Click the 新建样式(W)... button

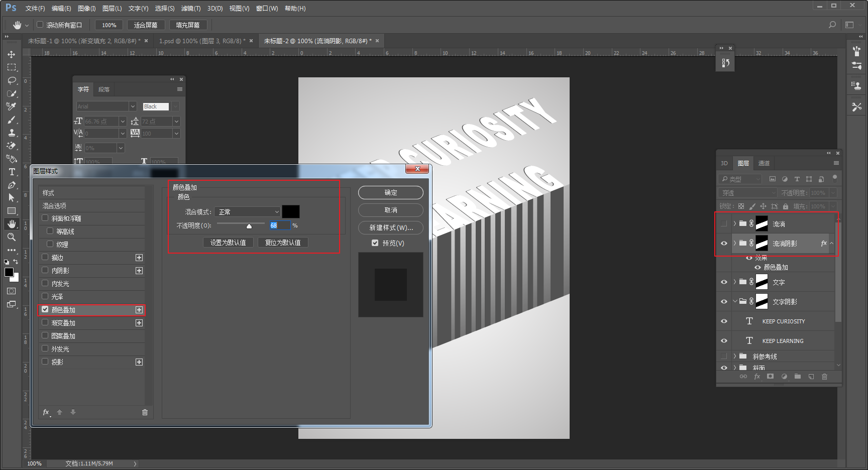point(391,228)
